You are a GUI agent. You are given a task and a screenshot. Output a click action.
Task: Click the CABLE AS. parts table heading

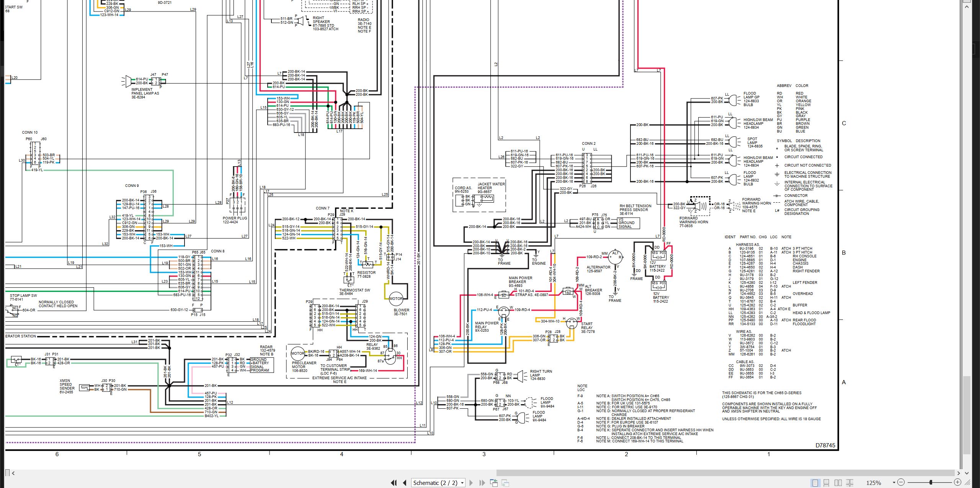[x=745, y=362]
